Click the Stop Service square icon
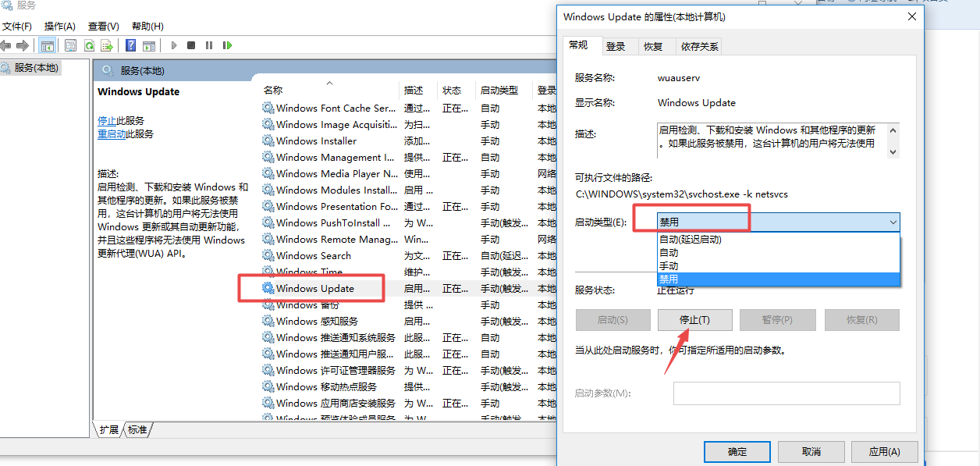 191,46
